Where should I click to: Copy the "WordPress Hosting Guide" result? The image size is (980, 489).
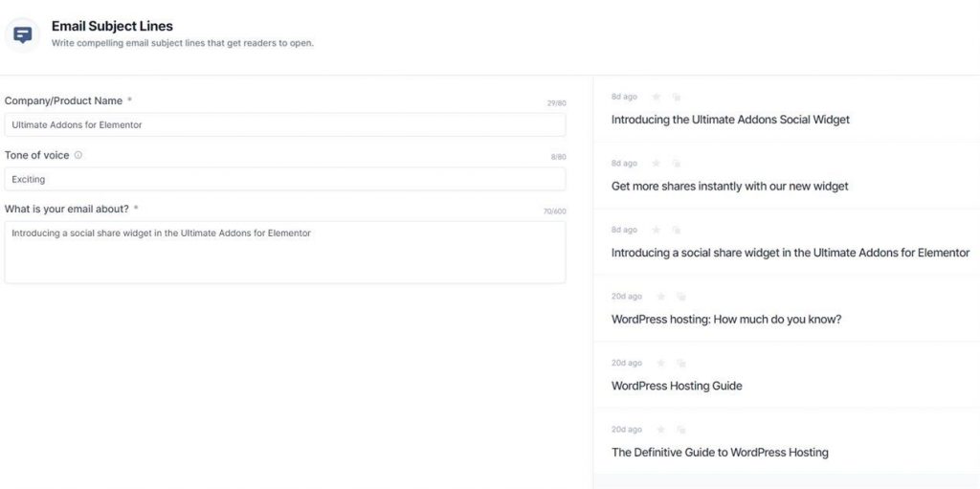coord(680,364)
